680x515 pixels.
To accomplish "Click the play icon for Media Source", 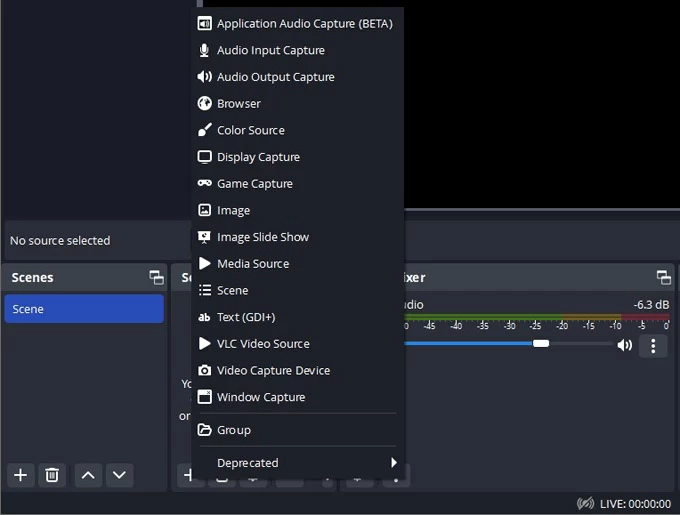I will click(x=204, y=264).
